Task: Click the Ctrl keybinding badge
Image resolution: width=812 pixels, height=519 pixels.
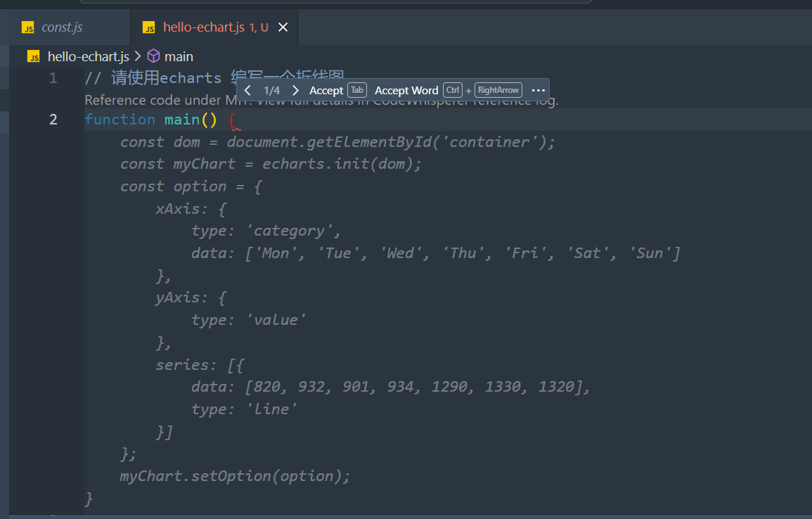Action: tap(453, 90)
